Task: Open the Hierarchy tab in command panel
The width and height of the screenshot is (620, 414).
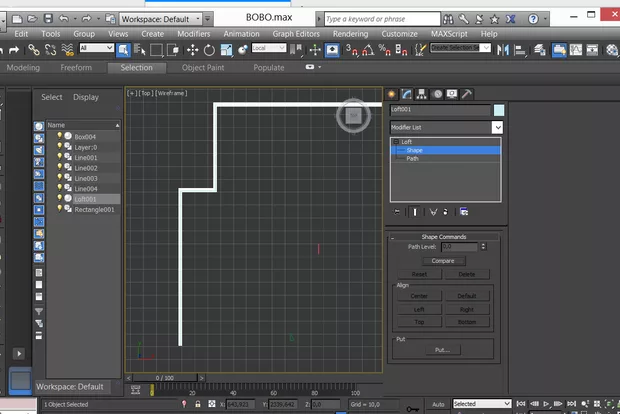Action: [x=423, y=93]
